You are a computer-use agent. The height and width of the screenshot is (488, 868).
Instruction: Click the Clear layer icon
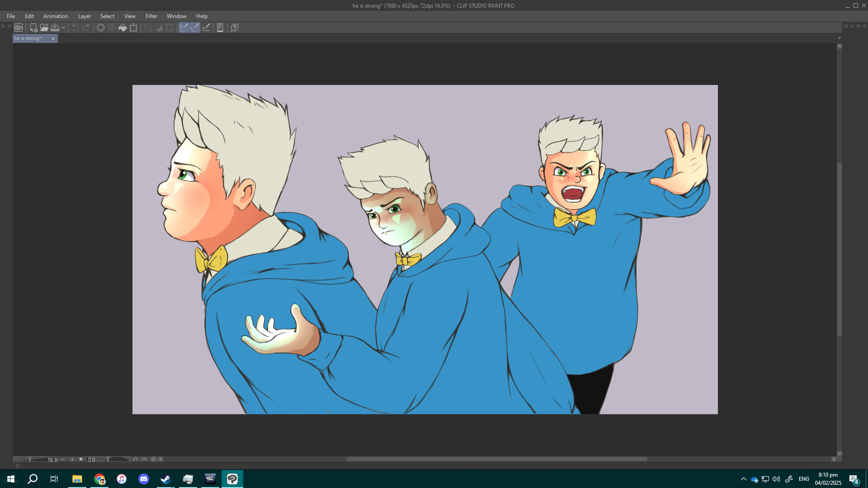[x=101, y=28]
